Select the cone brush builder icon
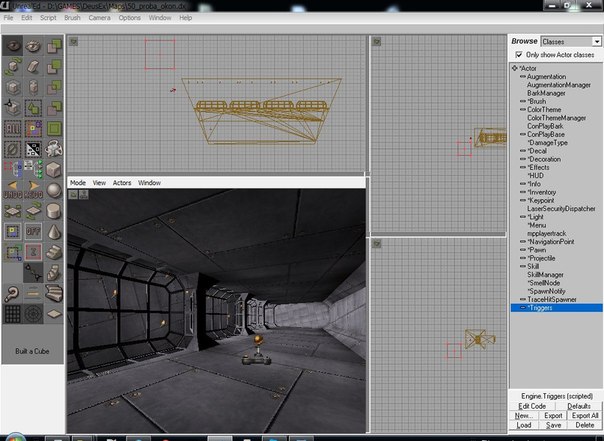 click(x=55, y=231)
